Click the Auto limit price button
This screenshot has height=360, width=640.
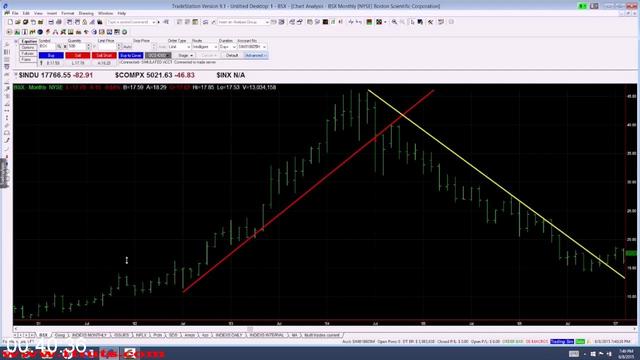coord(127,47)
